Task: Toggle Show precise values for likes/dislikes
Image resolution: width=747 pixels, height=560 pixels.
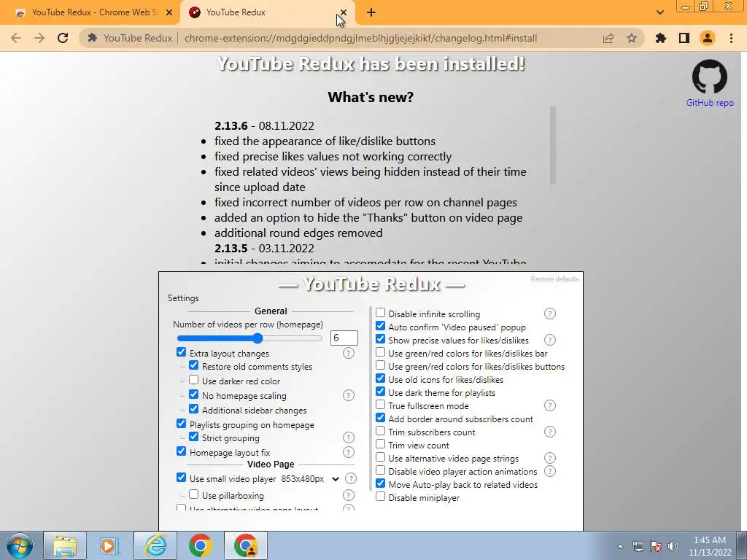Action: coord(380,339)
